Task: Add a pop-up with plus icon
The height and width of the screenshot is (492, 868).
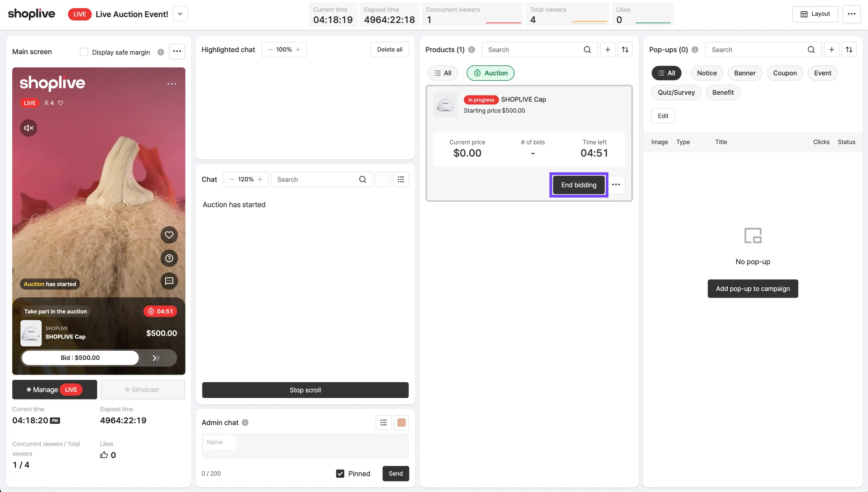Action: (831, 50)
